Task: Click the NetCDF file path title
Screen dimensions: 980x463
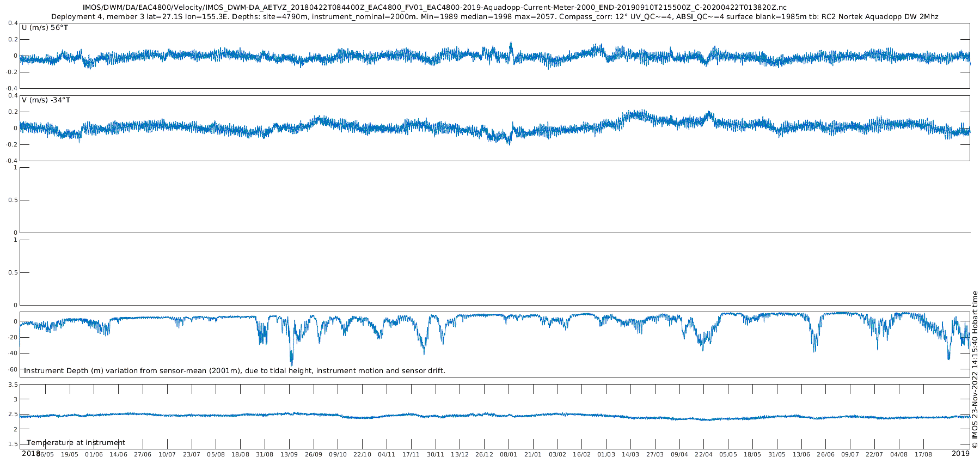Action: point(434,8)
